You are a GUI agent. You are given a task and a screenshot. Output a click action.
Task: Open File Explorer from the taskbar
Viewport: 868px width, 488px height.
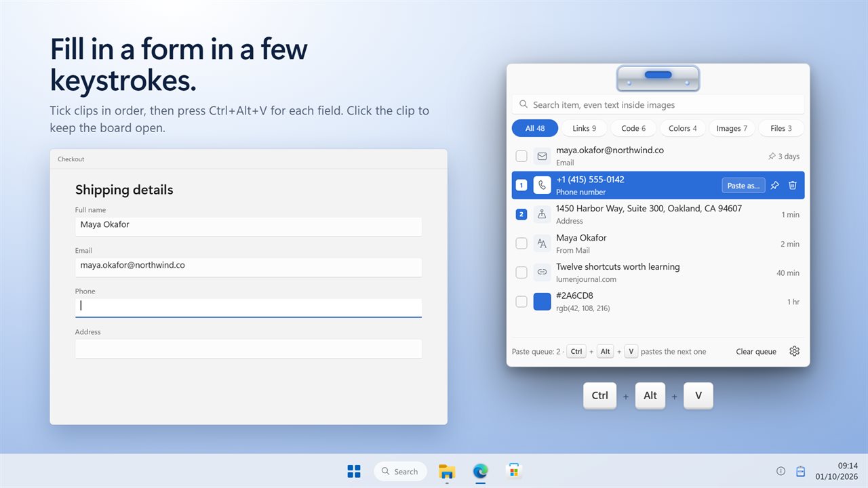[446, 471]
